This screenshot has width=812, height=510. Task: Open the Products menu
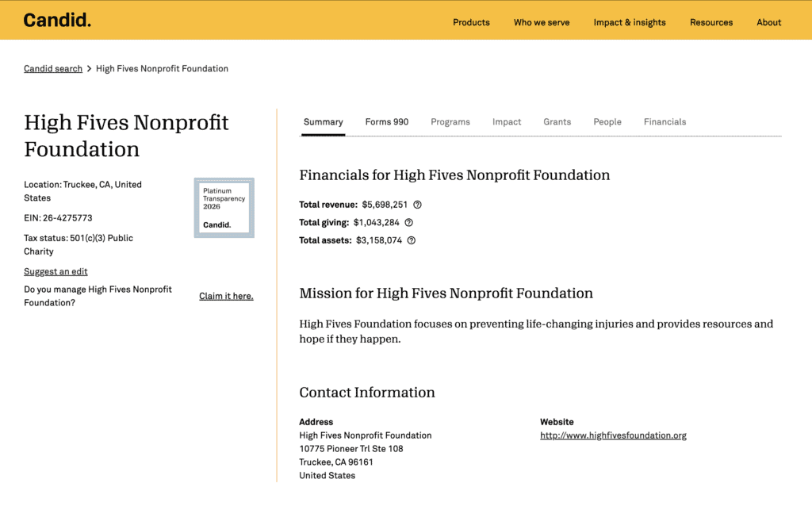pos(471,22)
